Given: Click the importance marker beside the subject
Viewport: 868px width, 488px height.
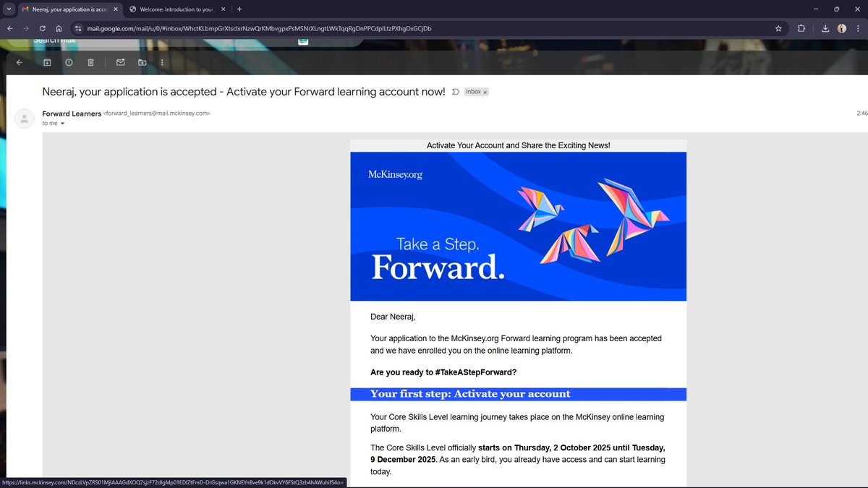Looking at the screenshot, I should pyautogui.click(x=455, y=92).
